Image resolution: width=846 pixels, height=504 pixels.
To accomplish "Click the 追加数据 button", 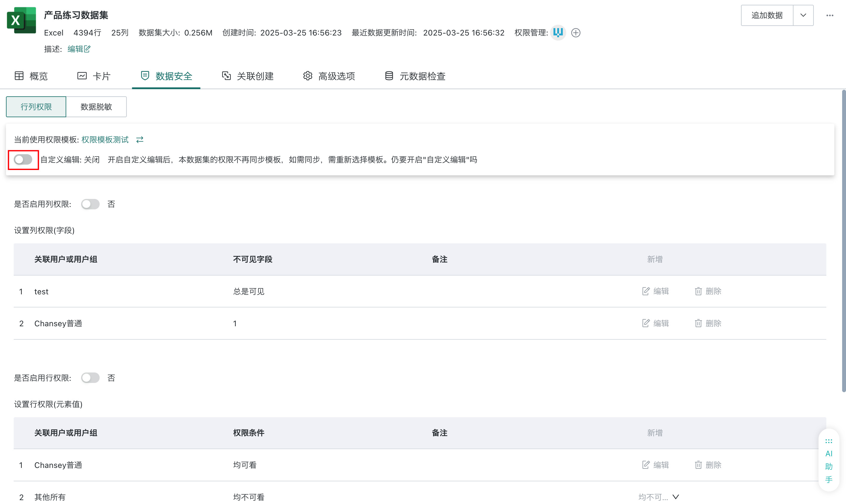I will pos(767,15).
